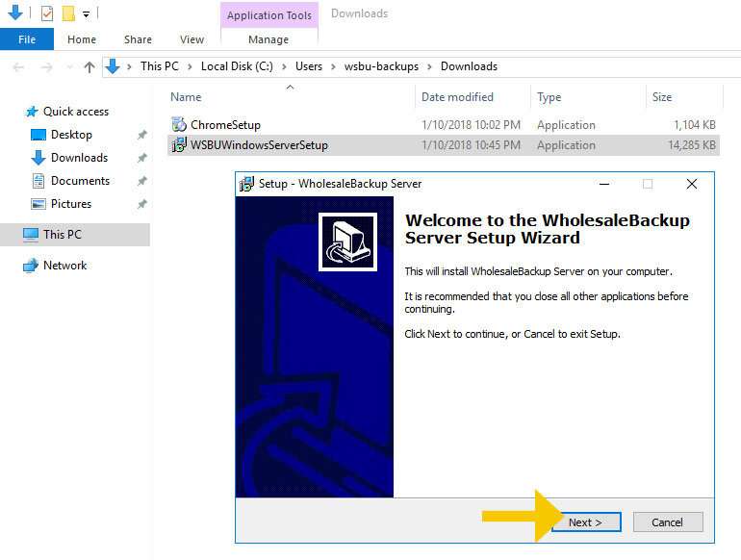Screen dimensions: 741x560
Task: Select the ChromeSetup file
Action: pos(225,125)
